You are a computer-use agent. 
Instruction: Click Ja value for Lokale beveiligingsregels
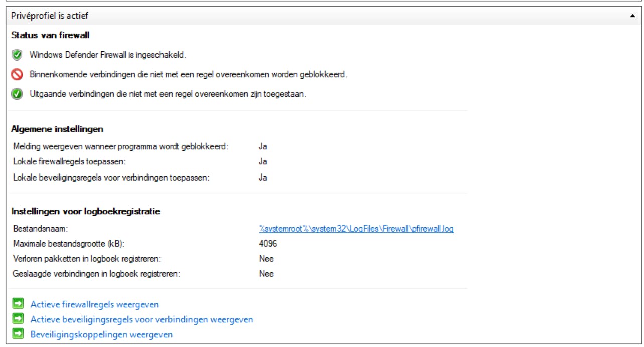263,178
